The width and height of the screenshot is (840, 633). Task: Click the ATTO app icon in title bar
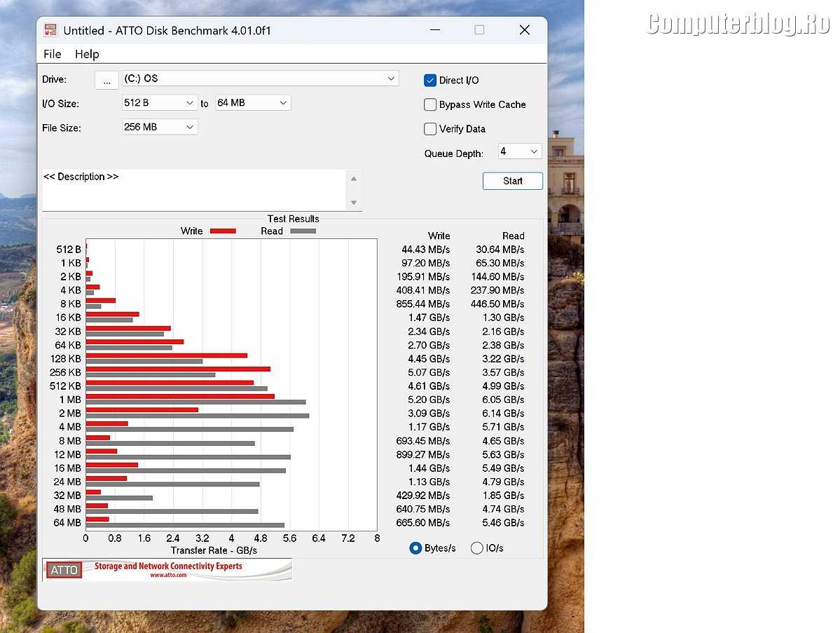[x=50, y=30]
